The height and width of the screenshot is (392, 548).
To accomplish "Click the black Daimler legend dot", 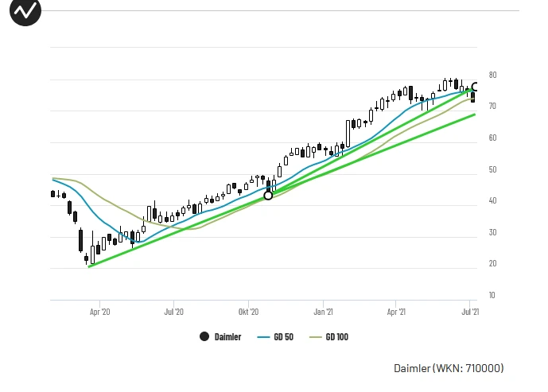I will click(x=204, y=336).
